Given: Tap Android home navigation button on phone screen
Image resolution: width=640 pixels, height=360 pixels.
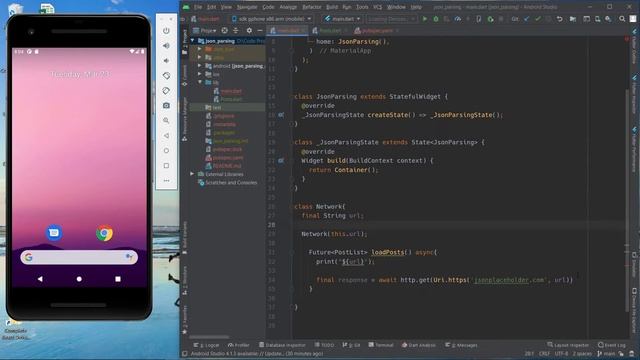Looking at the screenshot, I should (79, 279).
